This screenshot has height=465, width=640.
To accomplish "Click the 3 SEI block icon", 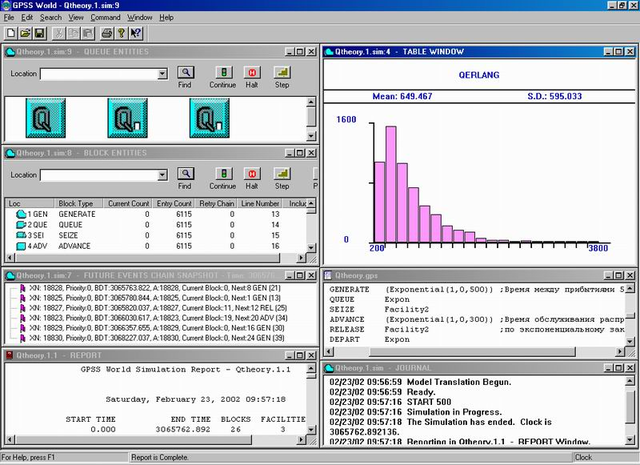I will (x=21, y=235).
